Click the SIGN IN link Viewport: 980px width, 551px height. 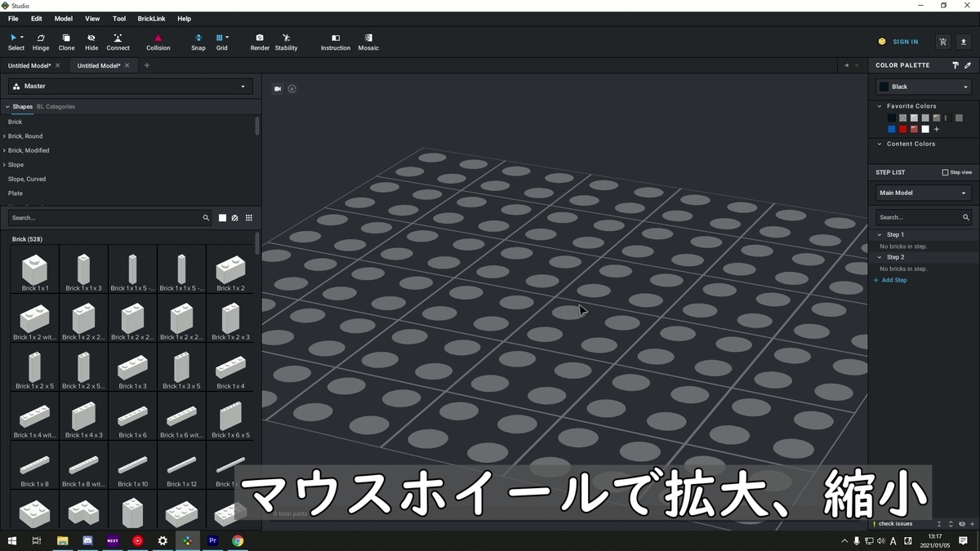click(905, 42)
